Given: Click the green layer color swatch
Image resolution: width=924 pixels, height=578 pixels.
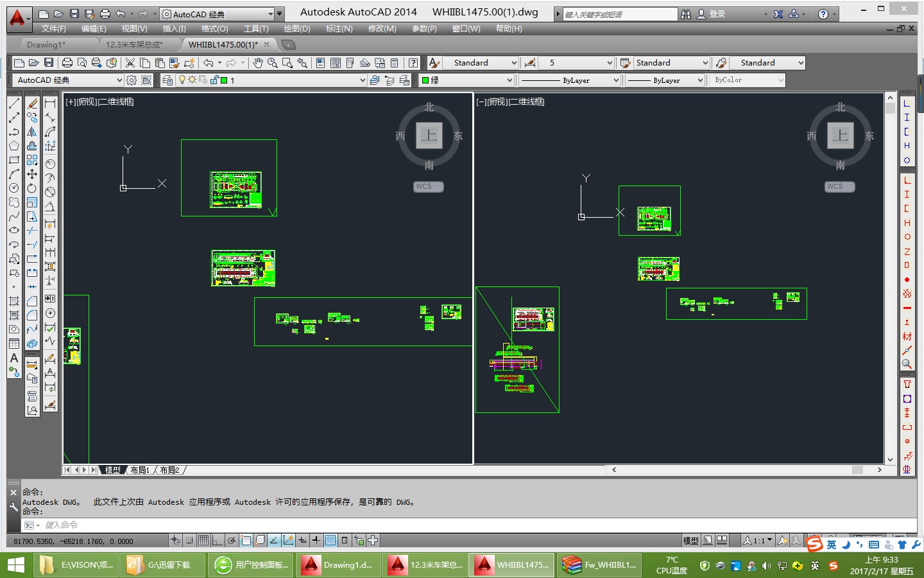Looking at the screenshot, I should point(224,80).
